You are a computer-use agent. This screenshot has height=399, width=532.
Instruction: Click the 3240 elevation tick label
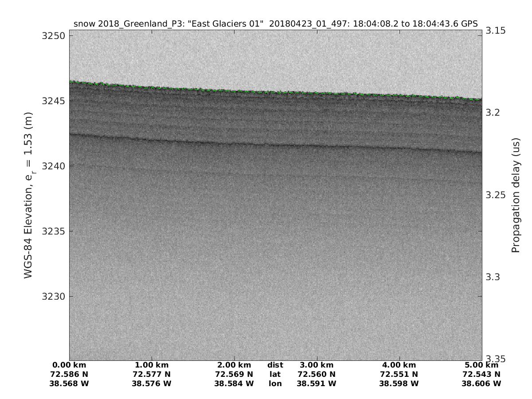pyautogui.click(x=53, y=166)
